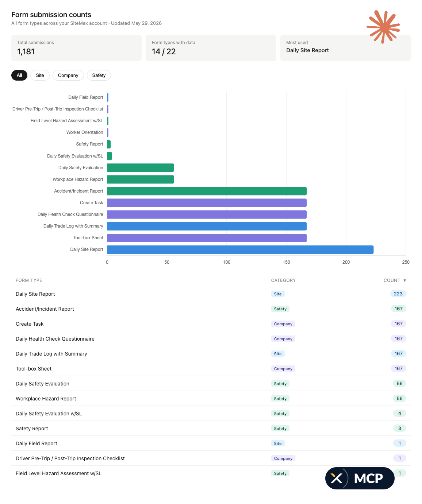Click the count 4 for Daily Safety Evaluation w/SL
Viewport: 422px width, 504px height.
pos(400,413)
